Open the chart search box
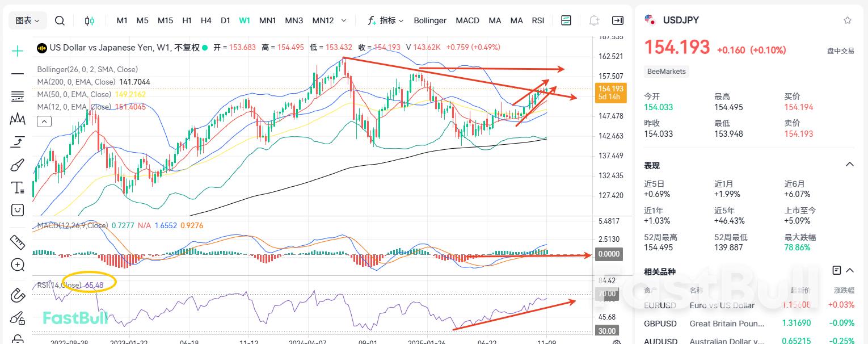Viewport: 868px width, 344px height. pyautogui.click(x=60, y=20)
